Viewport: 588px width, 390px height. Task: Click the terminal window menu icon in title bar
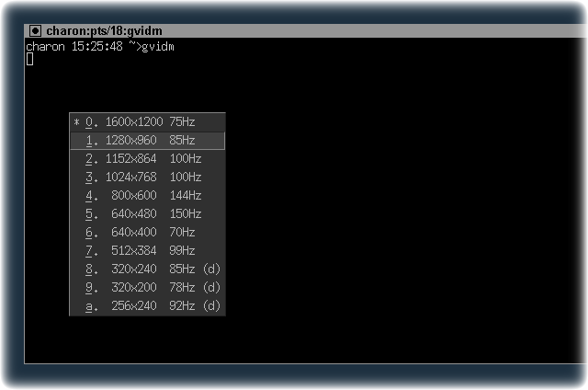(35, 30)
